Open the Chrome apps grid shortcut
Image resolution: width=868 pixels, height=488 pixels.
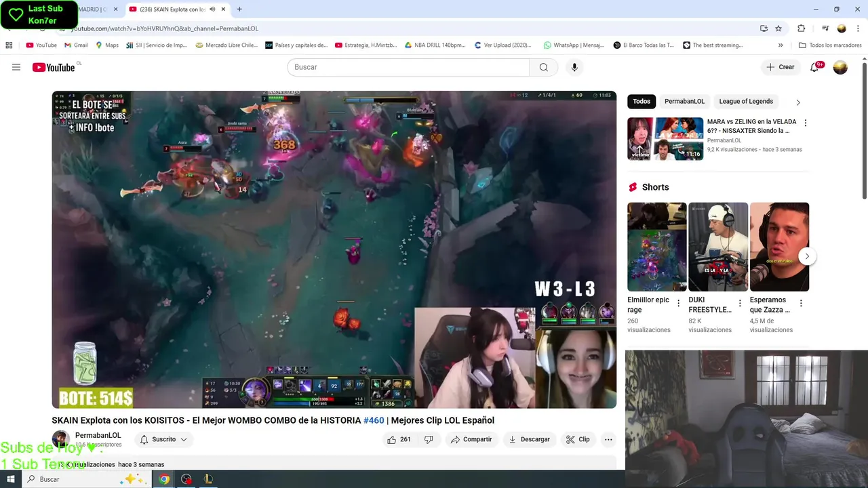(x=9, y=45)
